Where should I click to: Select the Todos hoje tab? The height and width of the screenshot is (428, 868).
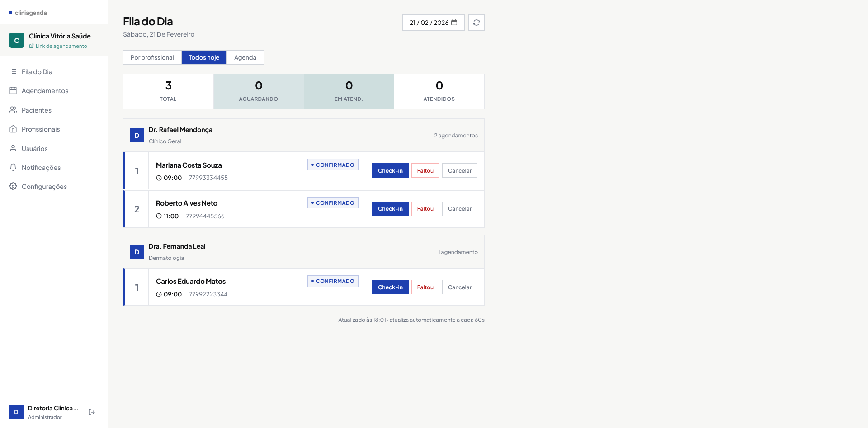204,57
